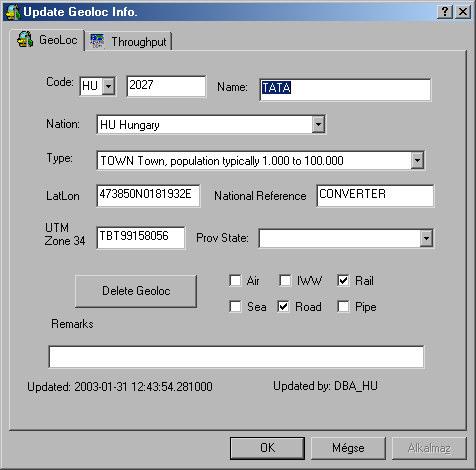This screenshot has width=476, height=470.
Task: Uncheck the Road checkbox
Action: 283,306
